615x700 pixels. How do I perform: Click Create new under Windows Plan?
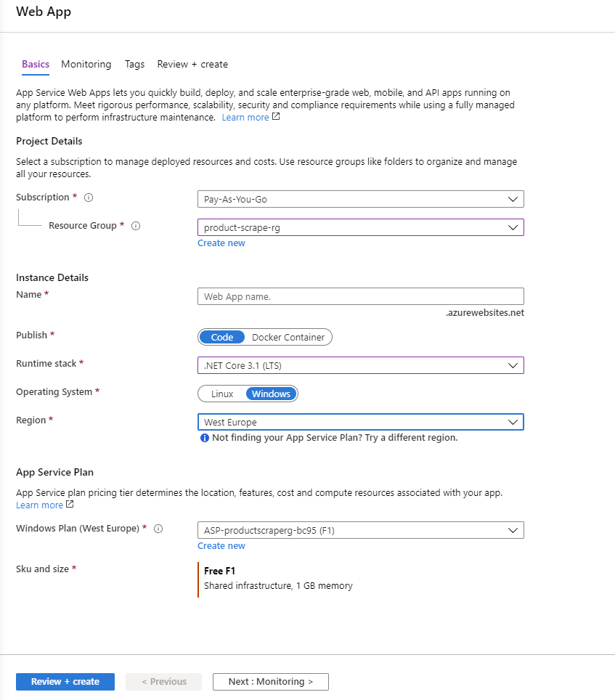[221, 545]
